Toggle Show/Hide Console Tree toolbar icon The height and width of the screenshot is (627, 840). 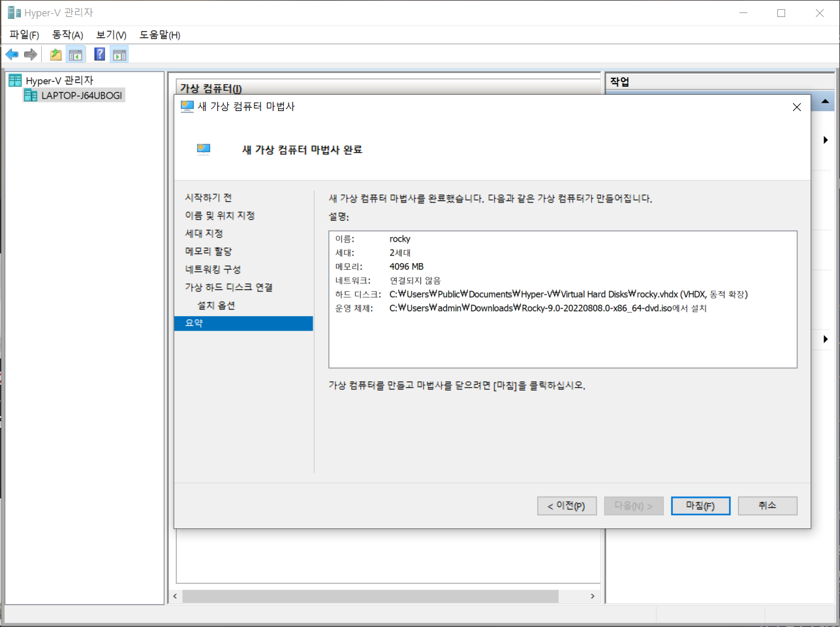tap(76, 54)
